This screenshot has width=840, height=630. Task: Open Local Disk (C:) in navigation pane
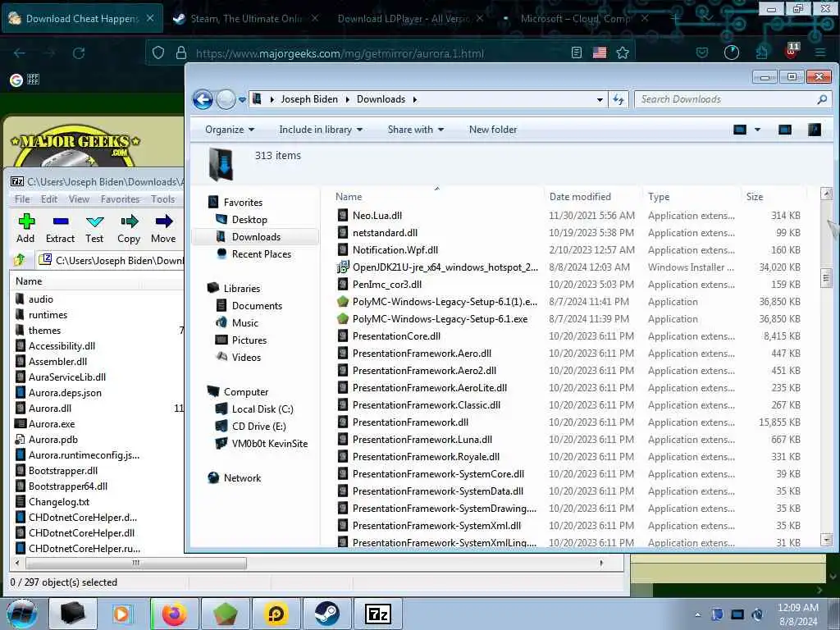click(262, 409)
